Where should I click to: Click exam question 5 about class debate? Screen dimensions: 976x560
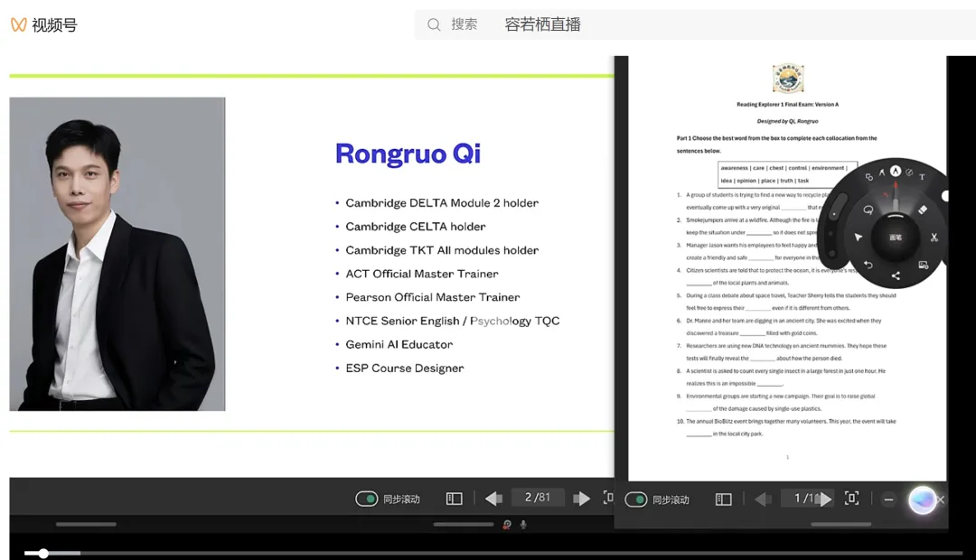pyautogui.click(x=786, y=302)
